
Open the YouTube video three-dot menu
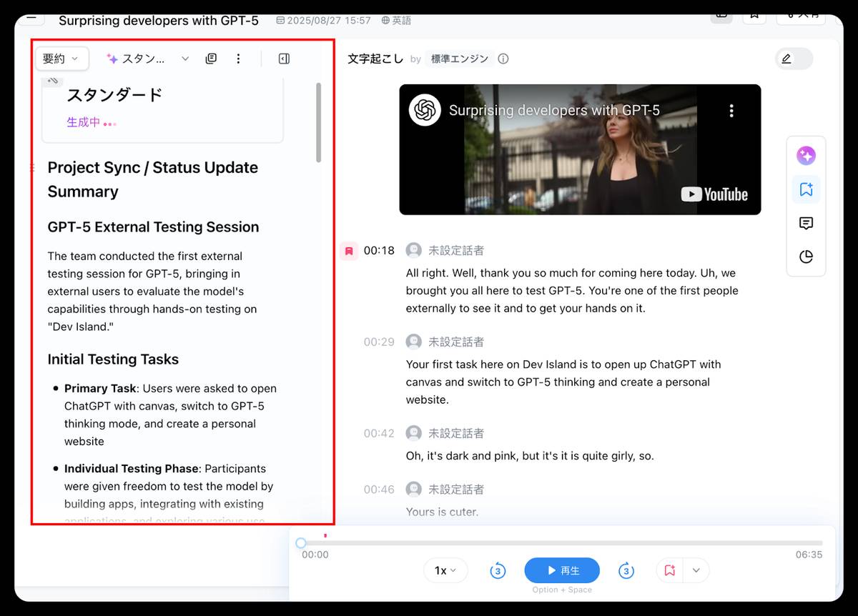[731, 111]
